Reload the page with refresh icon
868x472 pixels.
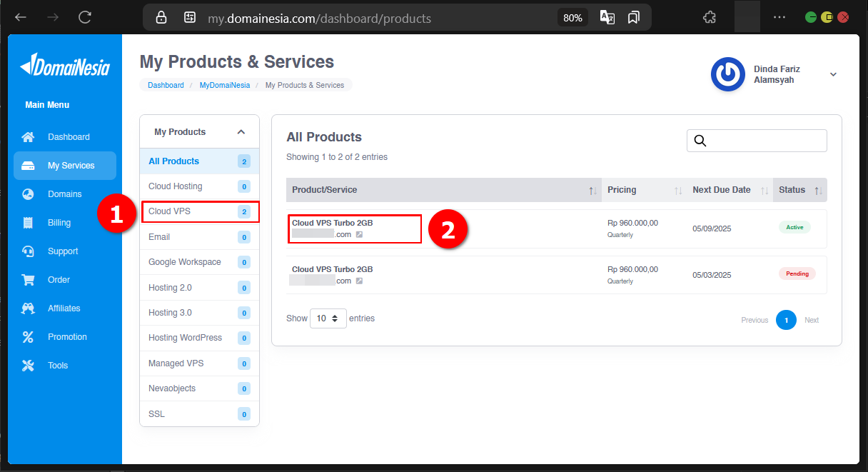pyautogui.click(x=85, y=17)
